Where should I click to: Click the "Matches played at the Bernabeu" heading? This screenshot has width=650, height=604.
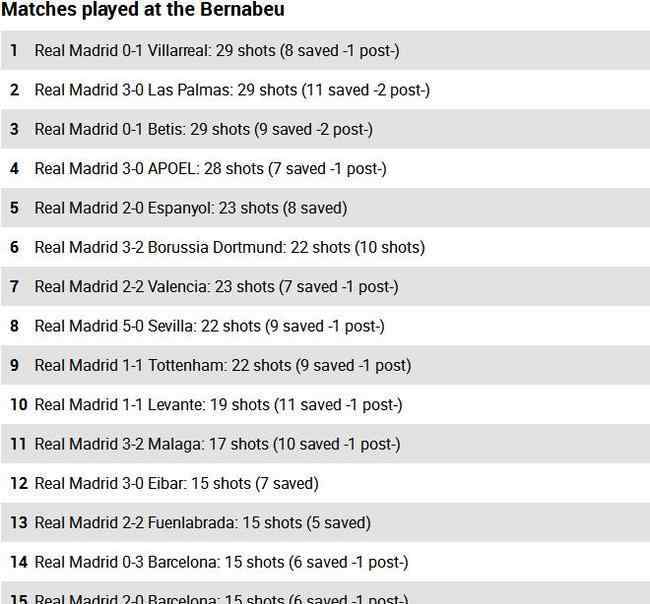click(x=143, y=10)
